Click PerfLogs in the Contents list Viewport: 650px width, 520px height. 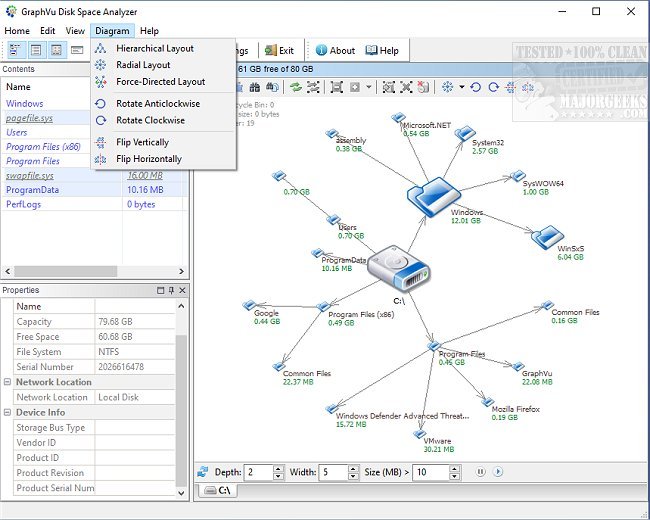(x=23, y=204)
